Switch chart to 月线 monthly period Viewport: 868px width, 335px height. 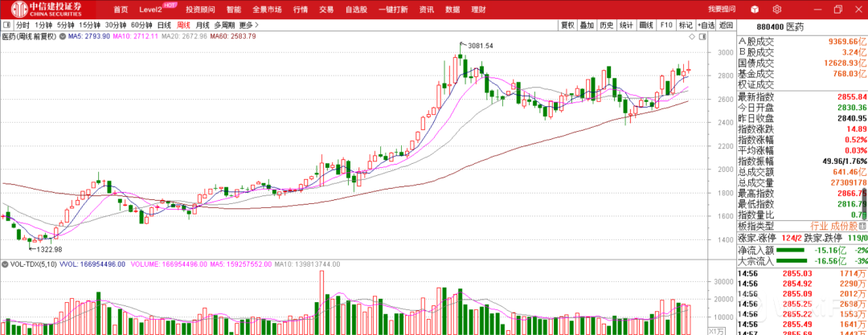click(203, 25)
